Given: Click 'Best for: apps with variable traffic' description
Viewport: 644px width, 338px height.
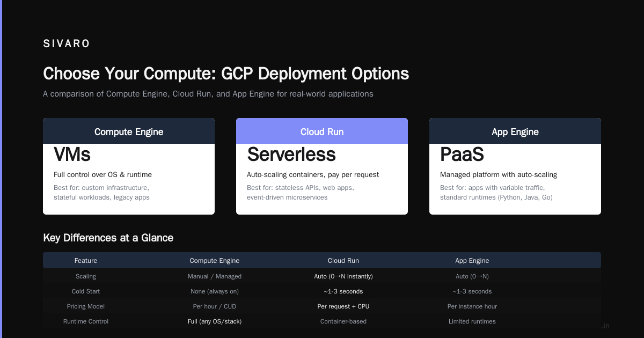Looking at the screenshot, I should pyautogui.click(x=496, y=193).
